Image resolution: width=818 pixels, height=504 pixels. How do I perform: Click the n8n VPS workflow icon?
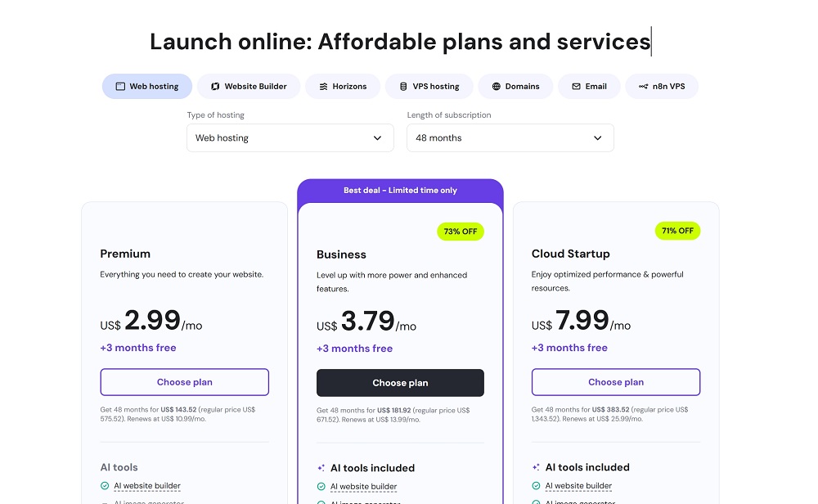coord(643,87)
